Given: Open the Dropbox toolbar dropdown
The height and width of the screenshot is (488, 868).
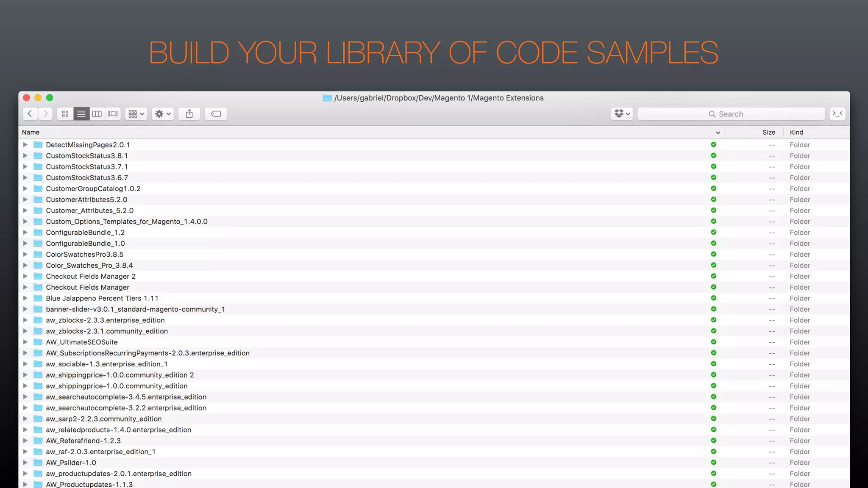Looking at the screenshot, I should point(622,114).
